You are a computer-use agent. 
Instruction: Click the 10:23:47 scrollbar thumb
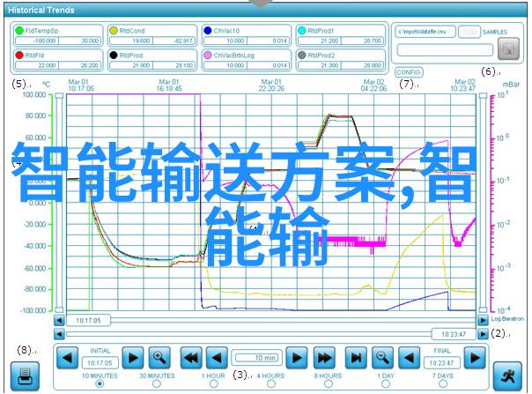(454, 334)
